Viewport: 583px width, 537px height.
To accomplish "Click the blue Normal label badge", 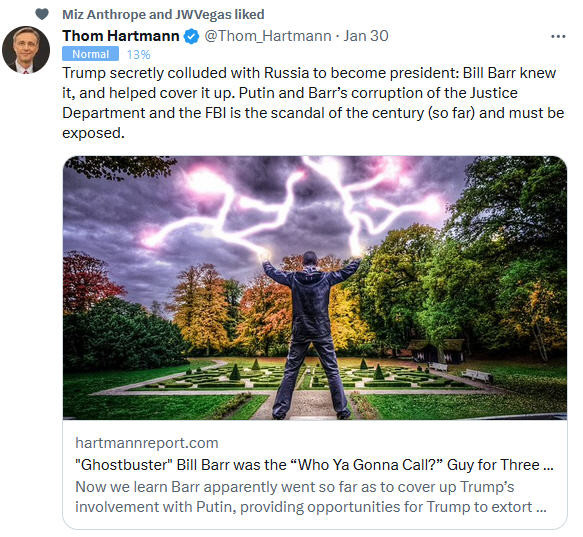I will (x=90, y=54).
